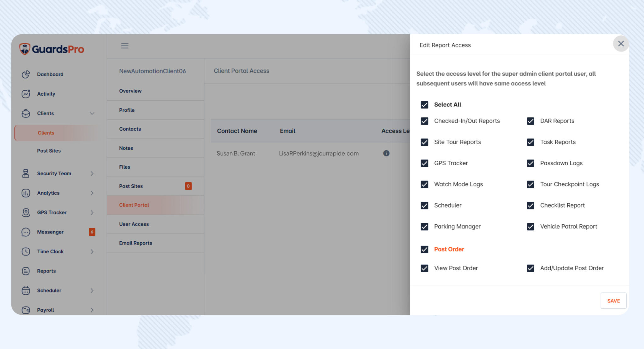Uncheck Scheduler in report access
The height and width of the screenshot is (349, 644).
coord(425,205)
